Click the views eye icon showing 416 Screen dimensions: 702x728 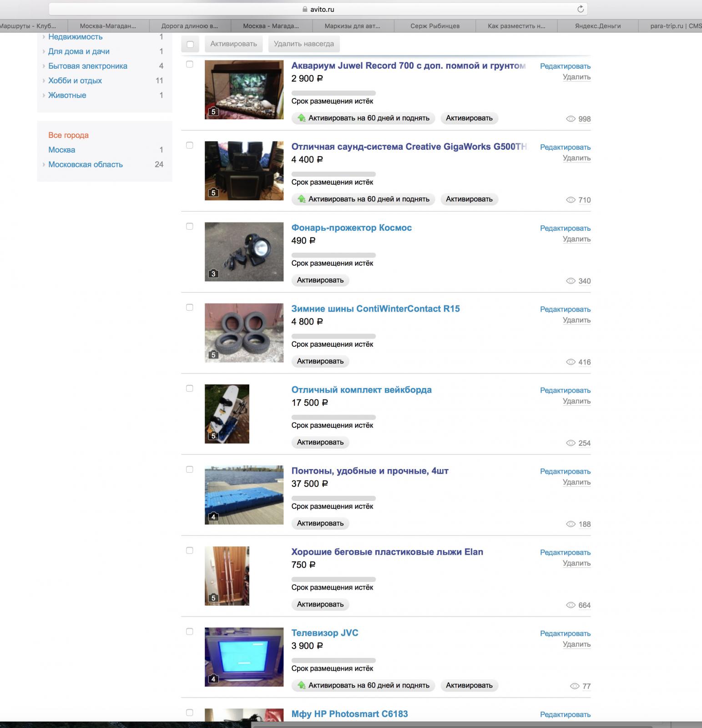(x=571, y=362)
